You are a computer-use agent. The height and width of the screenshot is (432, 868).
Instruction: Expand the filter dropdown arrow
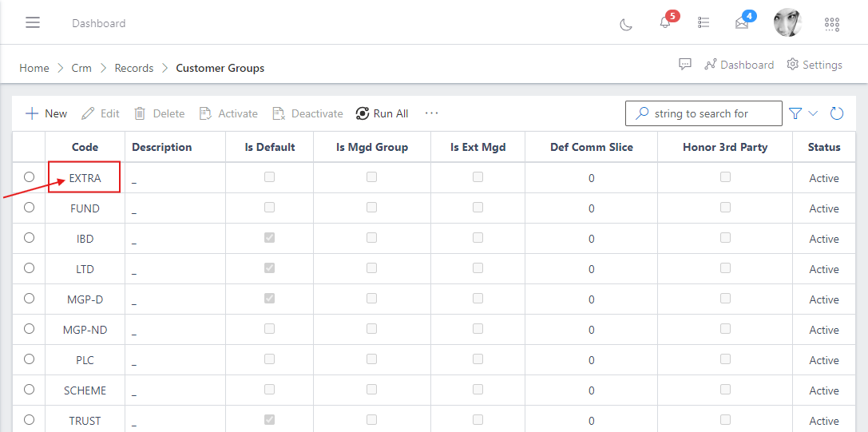pyautogui.click(x=813, y=113)
